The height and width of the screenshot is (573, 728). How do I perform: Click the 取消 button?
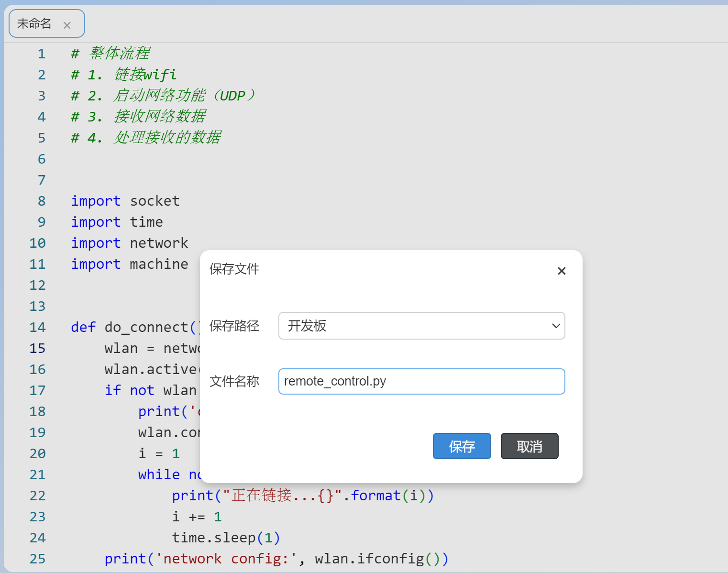[x=529, y=446]
